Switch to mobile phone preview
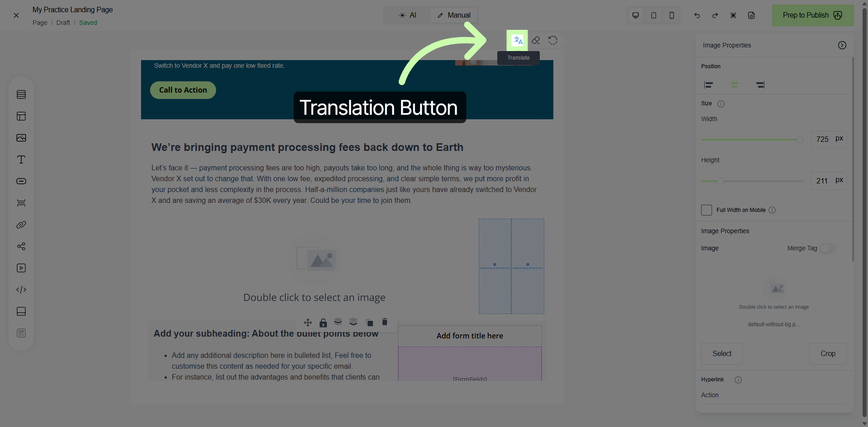The image size is (868, 427). click(x=672, y=15)
